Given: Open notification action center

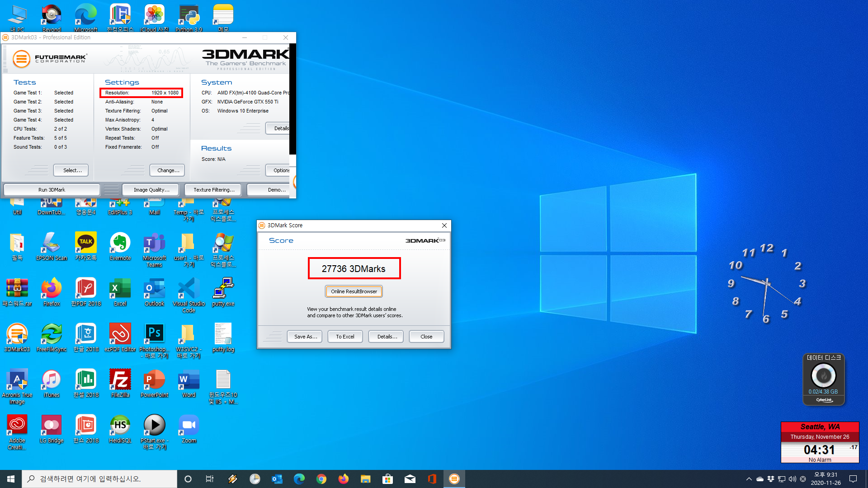Looking at the screenshot, I should pos(853,479).
